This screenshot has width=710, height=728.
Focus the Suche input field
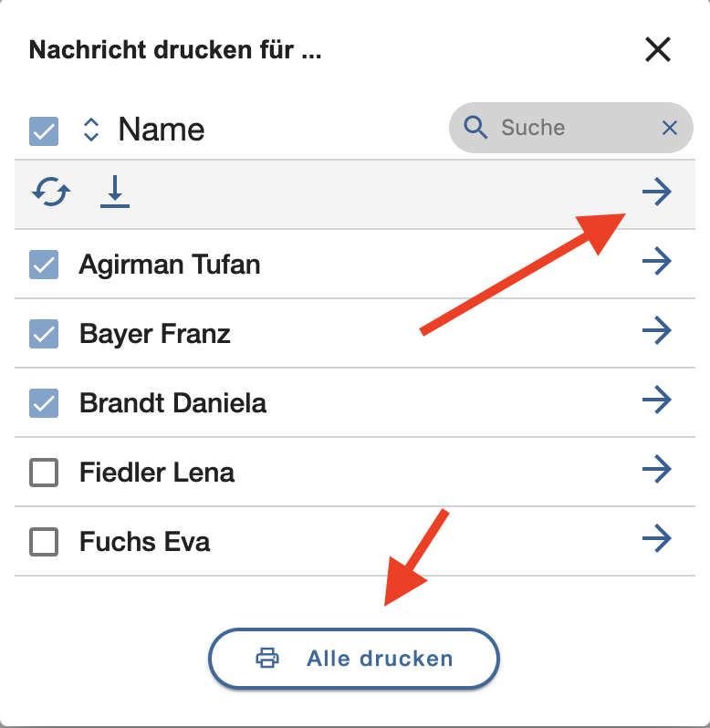573,128
